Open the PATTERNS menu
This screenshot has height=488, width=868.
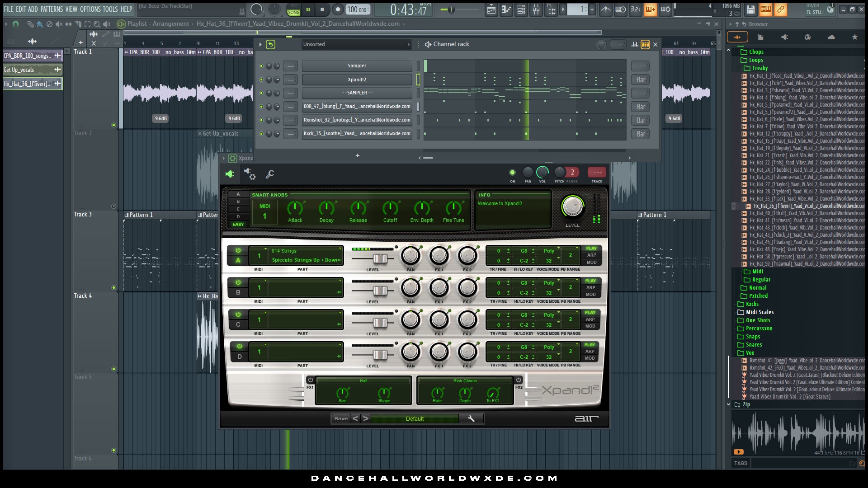[x=52, y=9]
